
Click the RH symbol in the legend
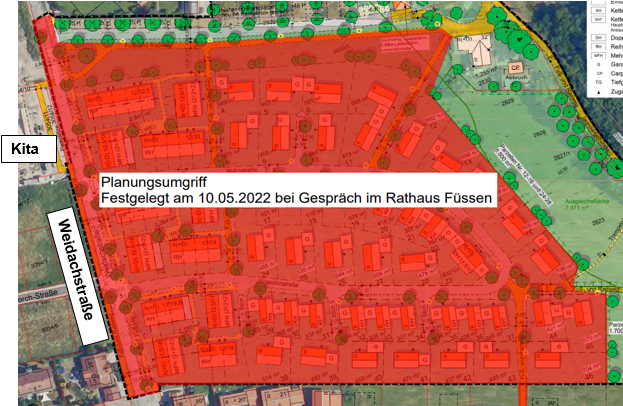[598, 46]
